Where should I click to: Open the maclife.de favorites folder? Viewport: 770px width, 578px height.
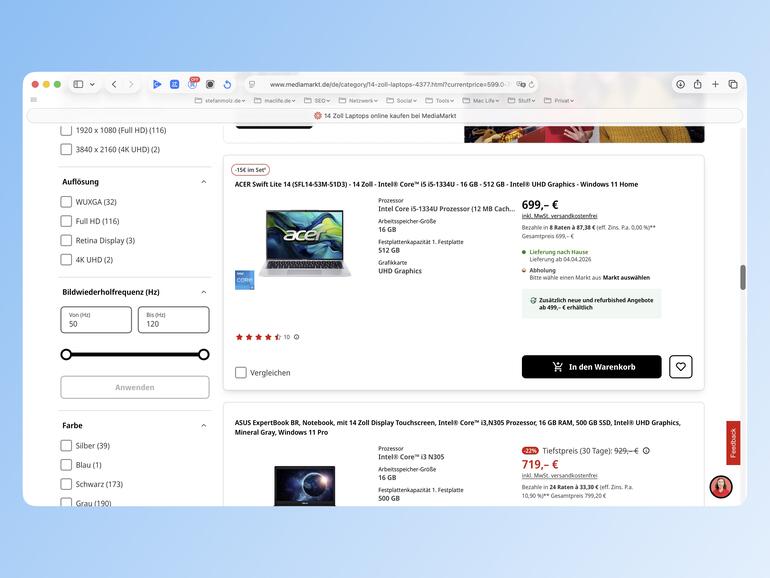click(x=275, y=100)
